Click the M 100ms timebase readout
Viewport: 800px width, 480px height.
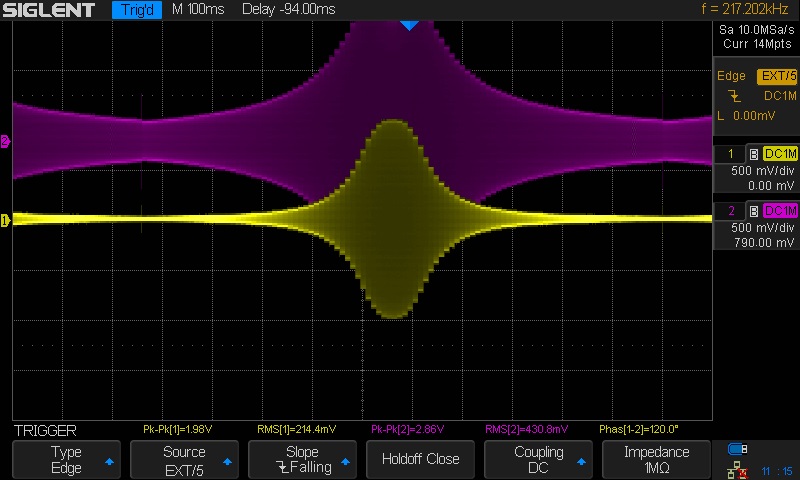200,10
